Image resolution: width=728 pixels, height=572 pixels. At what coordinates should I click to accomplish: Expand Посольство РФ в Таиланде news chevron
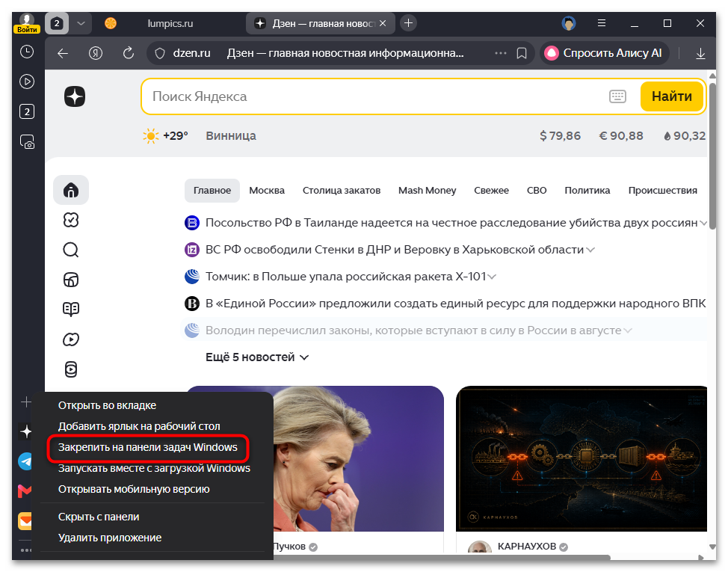pyautogui.click(x=703, y=224)
